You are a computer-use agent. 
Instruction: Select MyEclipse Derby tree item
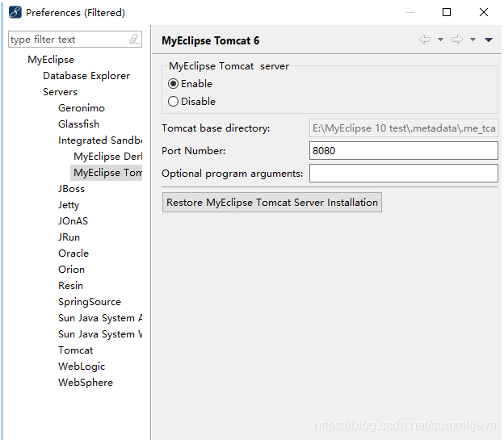pyautogui.click(x=107, y=157)
